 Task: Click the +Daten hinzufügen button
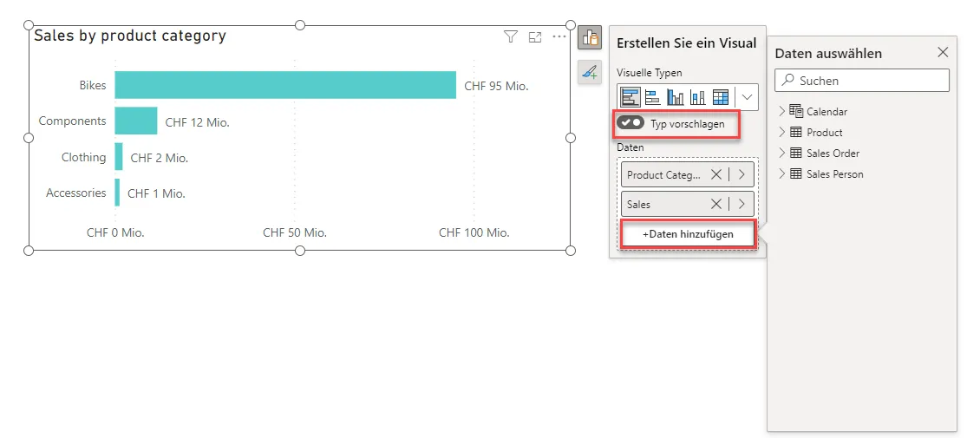coord(688,234)
